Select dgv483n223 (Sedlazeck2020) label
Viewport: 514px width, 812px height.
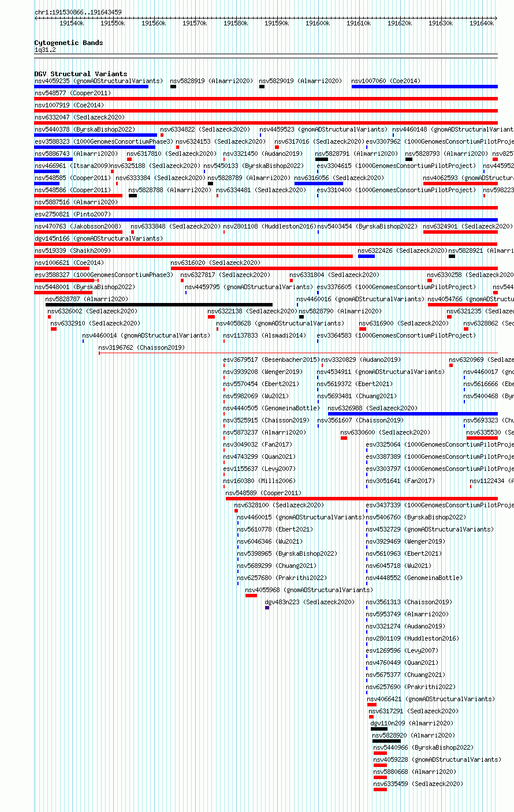310,602
